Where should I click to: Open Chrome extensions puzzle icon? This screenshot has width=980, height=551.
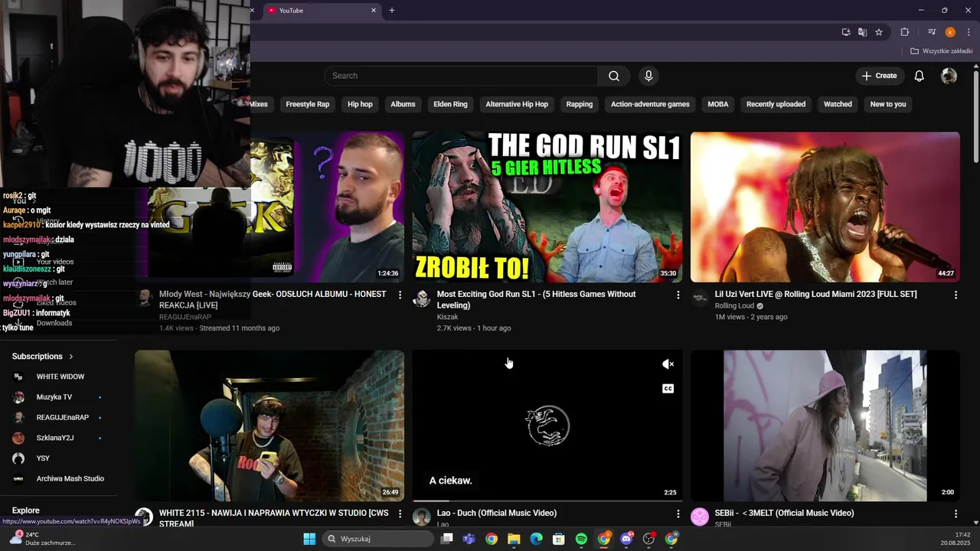point(905,32)
